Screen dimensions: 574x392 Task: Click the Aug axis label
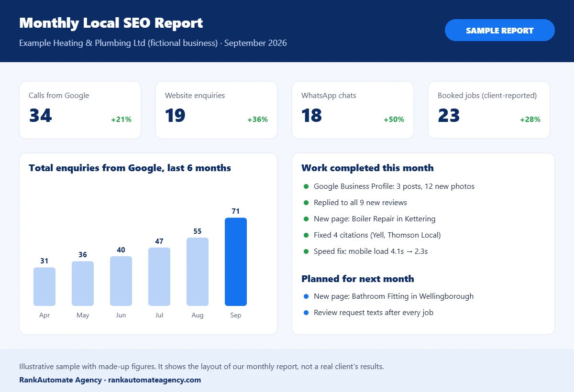pyautogui.click(x=198, y=316)
